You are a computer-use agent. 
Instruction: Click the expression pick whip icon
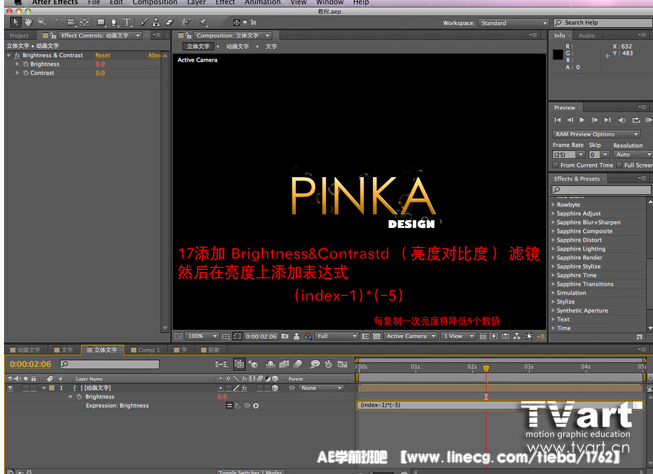tap(247, 405)
